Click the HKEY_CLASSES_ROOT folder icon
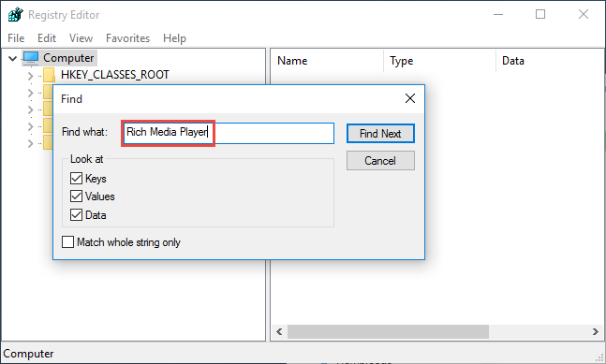Viewport: 606px width, 364px height. point(49,75)
